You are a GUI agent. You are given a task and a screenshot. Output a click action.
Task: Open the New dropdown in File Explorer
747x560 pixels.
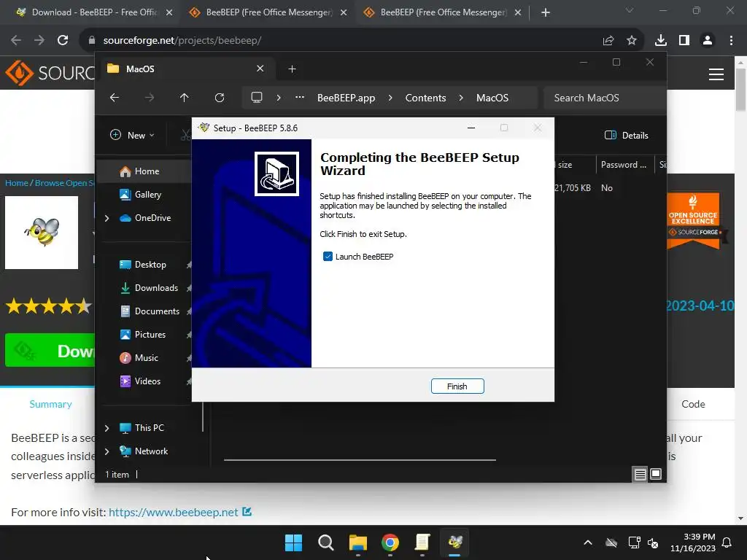coord(133,135)
